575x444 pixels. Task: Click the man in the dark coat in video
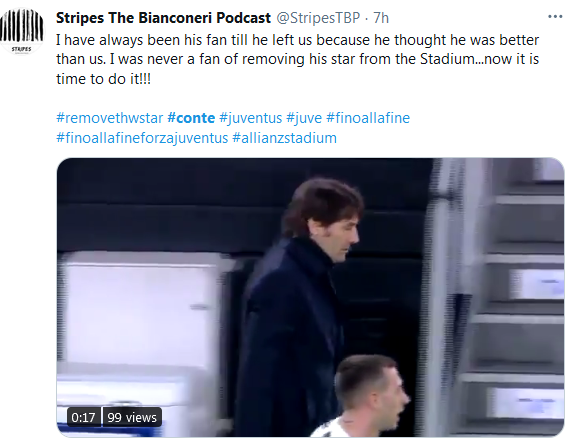pyautogui.click(x=297, y=304)
